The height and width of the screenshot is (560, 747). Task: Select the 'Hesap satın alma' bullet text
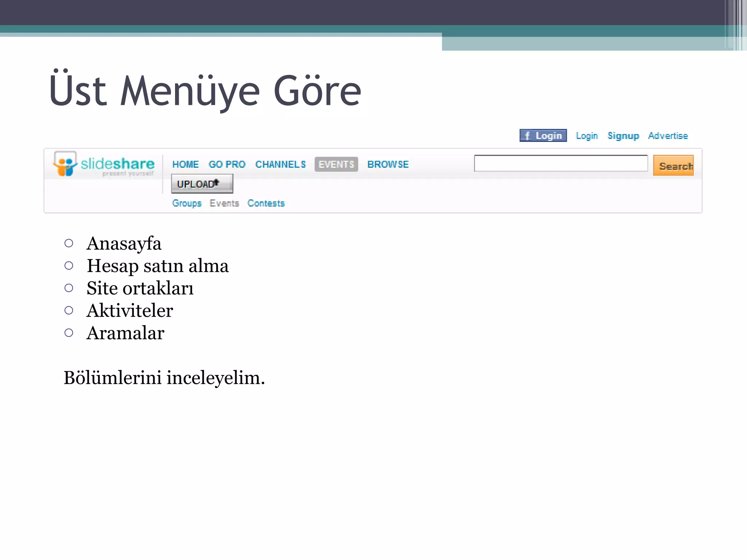[x=158, y=266]
